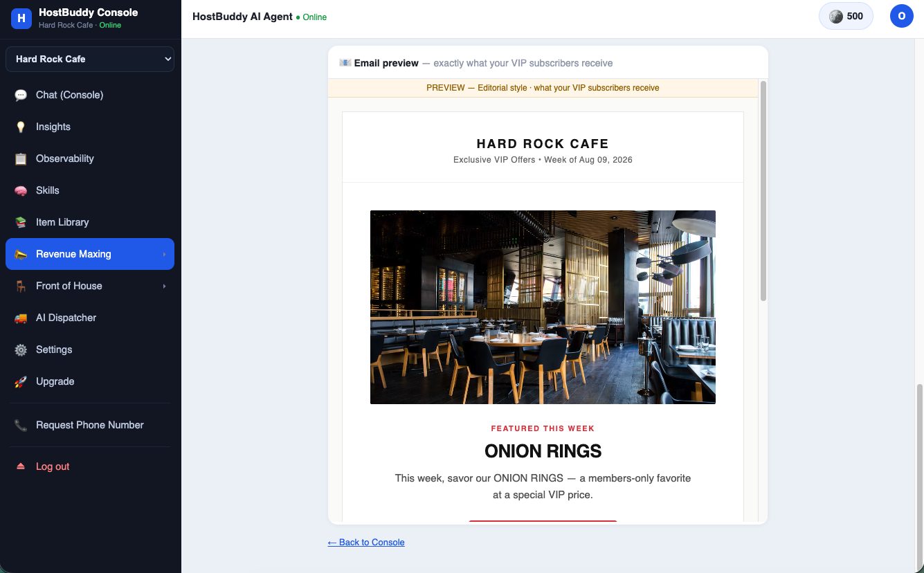Click the Skills brain icon
This screenshot has width=924, height=573.
pyautogui.click(x=21, y=191)
